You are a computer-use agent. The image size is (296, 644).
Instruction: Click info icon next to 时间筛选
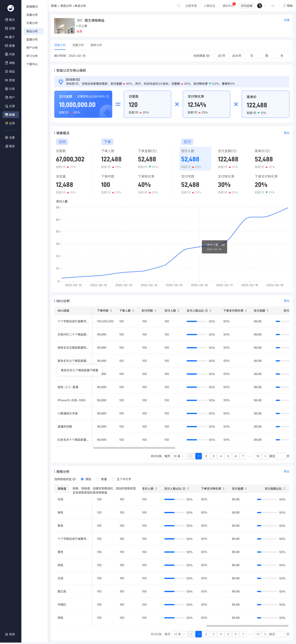(208, 56)
